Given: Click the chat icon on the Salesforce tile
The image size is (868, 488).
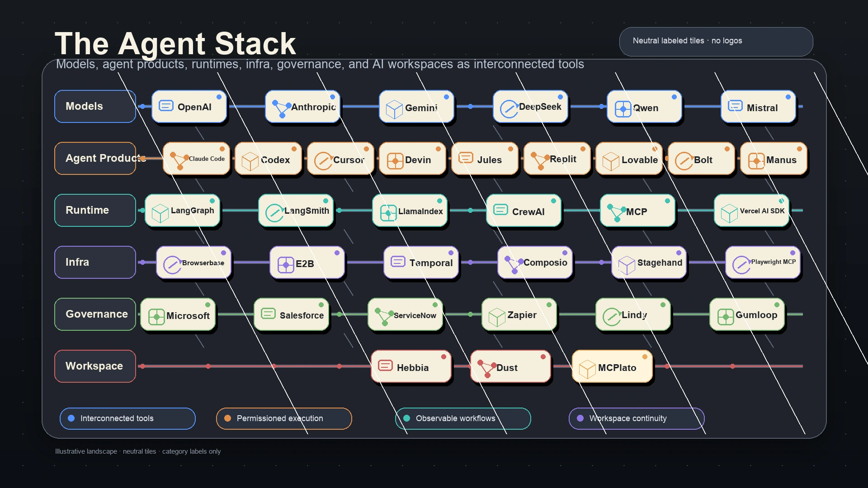Looking at the screenshot, I should click(268, 314).
